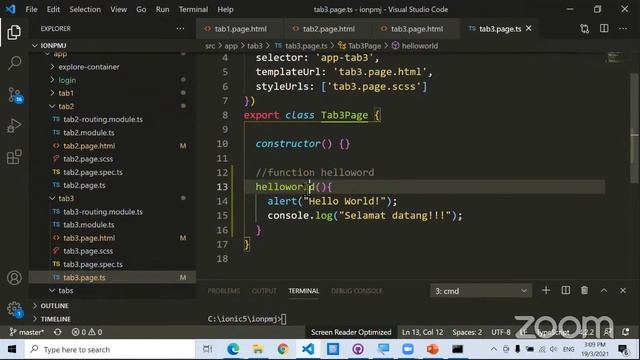Viewport: 640px width, 360px height.
Task: Split the editor to the right
Action: coord(604,29)
